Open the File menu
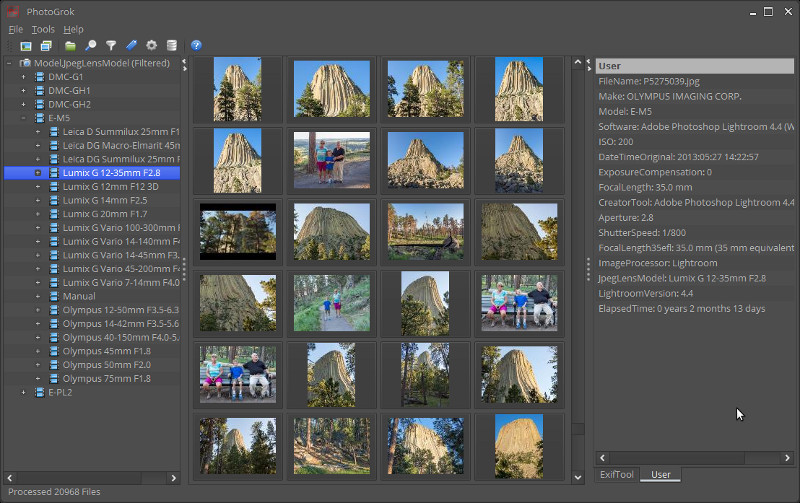The height and width of the screenshot is (503, 800). pos(16,30)
